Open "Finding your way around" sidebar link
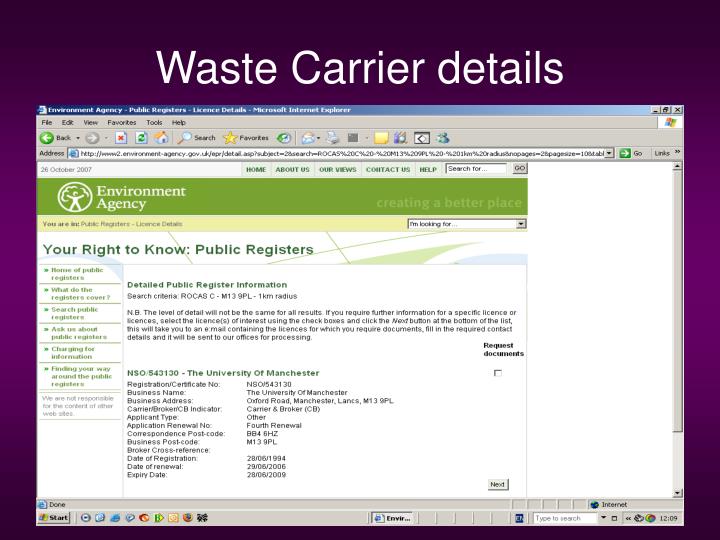Image resolution: width=720 pixels, height=540 pixels. click(x=81, y=376)
